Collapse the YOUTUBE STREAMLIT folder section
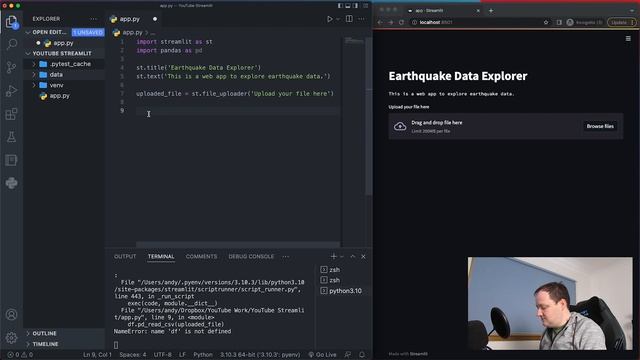The width and height of the screenshot is (640, 360). tap(61, 53)
